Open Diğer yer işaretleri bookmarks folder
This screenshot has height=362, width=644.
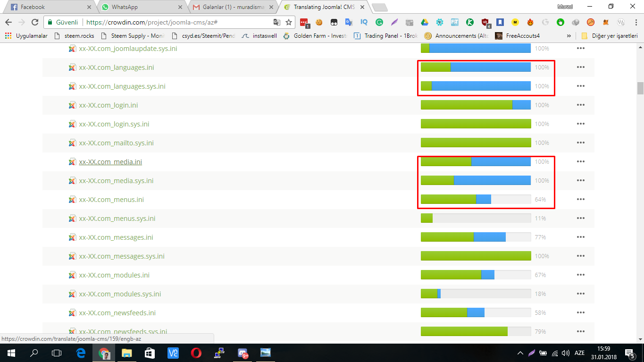609,36
